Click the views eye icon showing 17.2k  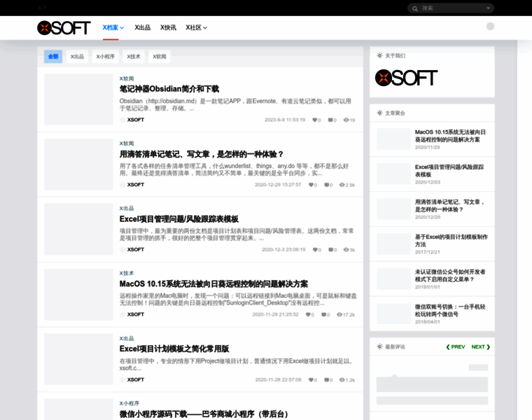(x=339, y=314)
